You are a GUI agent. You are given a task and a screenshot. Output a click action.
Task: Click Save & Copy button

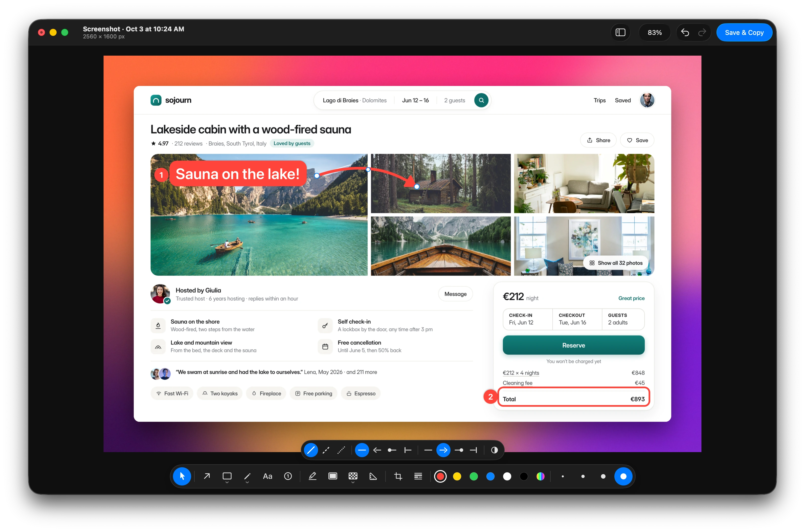point(744,33)
